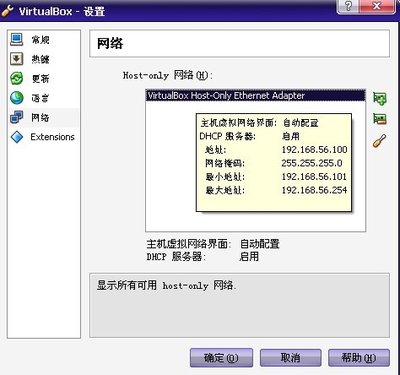Click the 更新 green refresh icon

(x=16, y=79)
